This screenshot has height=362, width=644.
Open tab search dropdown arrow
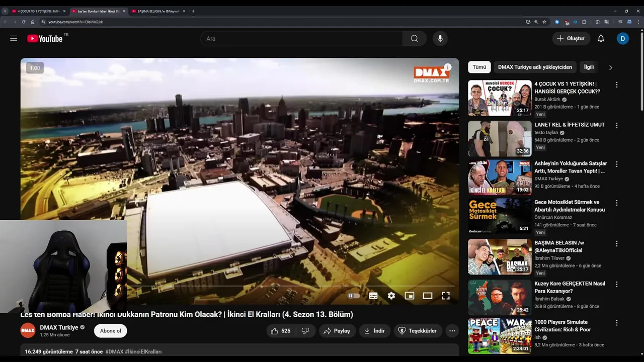5,11
